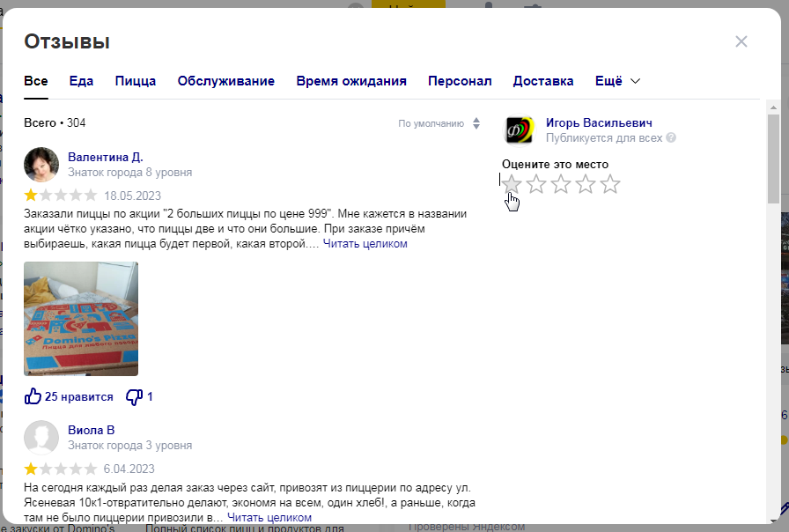
Task: Select the Персонал tab
Action: point(460,81)
